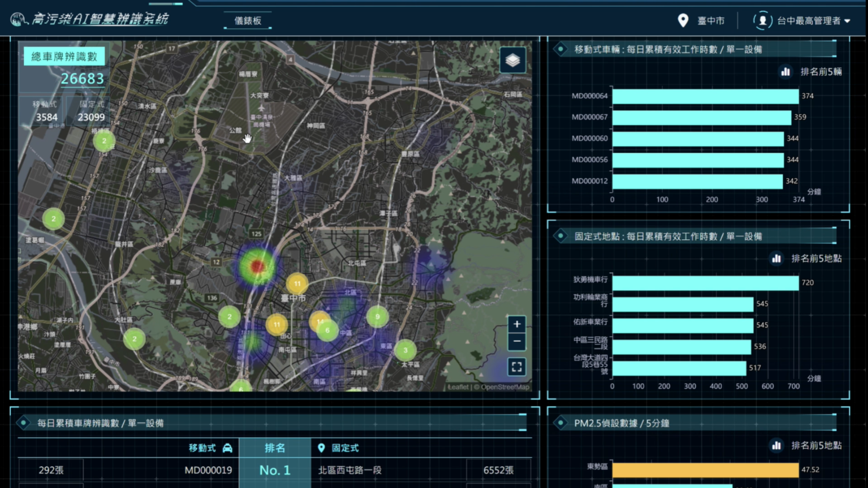Viewport: 868px width, 488px height.
Task: Select the 移動式 column header with car icon
Action: 210,448
